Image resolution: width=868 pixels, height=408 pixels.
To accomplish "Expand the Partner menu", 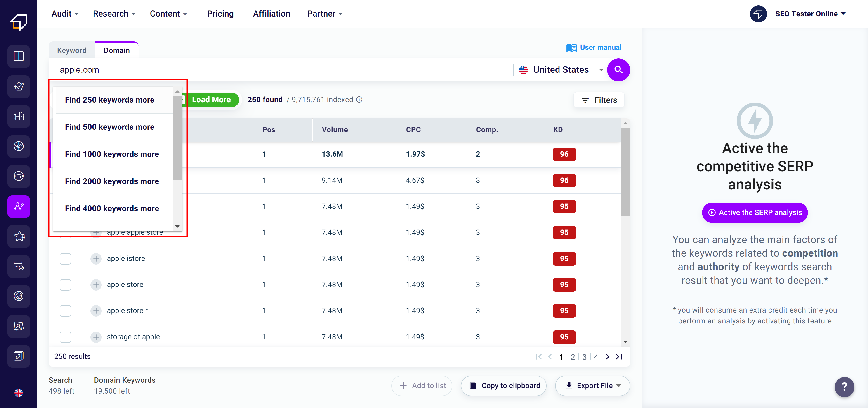I will 325,14.
